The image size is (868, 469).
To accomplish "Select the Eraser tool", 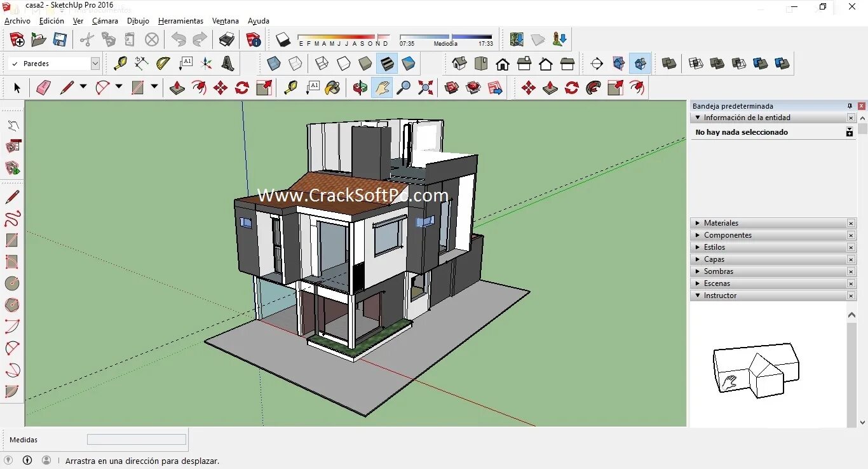I will [x=43, y=88].
